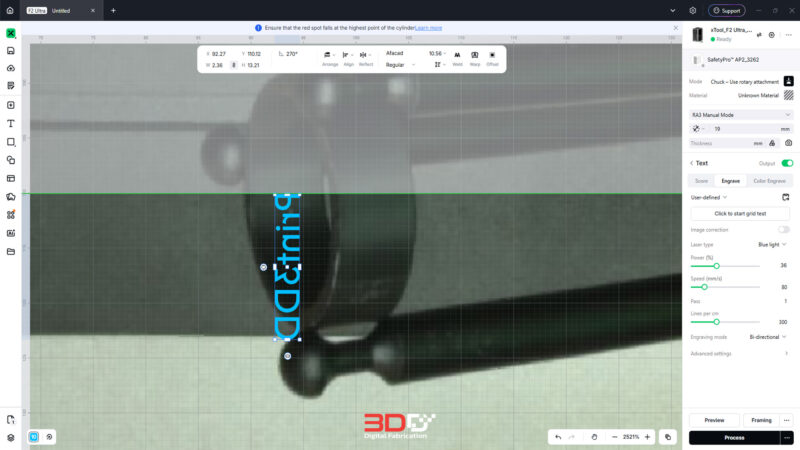
Task: Click the black Process button
Action: click(x=734, y=438)
